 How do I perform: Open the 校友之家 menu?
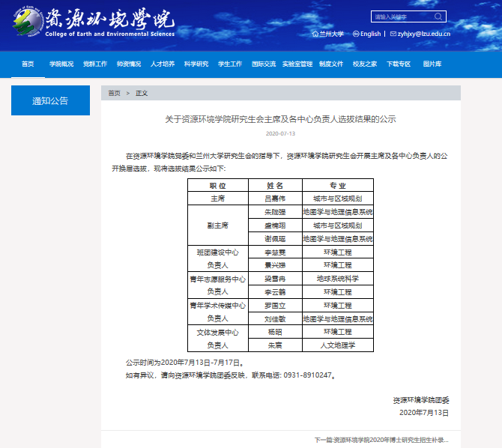365,64
